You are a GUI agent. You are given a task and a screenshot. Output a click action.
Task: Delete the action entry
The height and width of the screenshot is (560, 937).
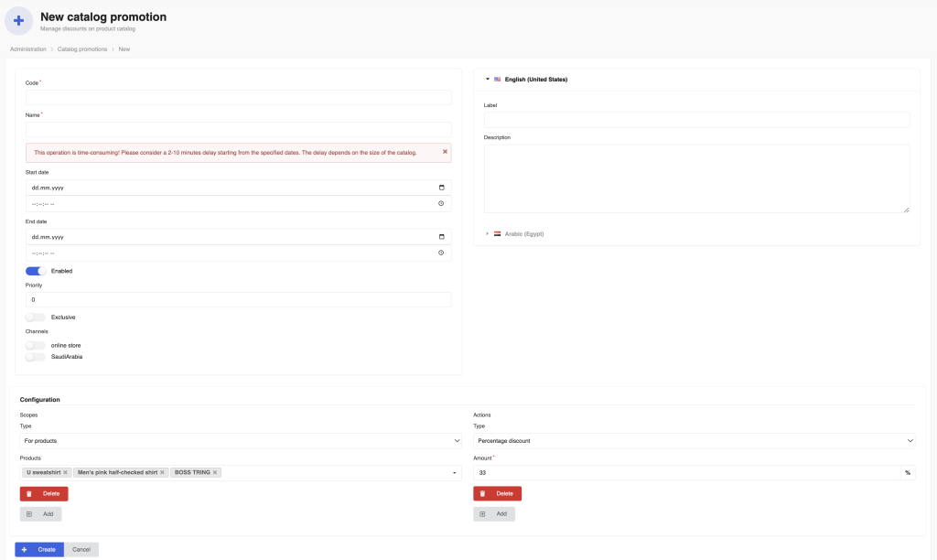[x=497, y=494]
